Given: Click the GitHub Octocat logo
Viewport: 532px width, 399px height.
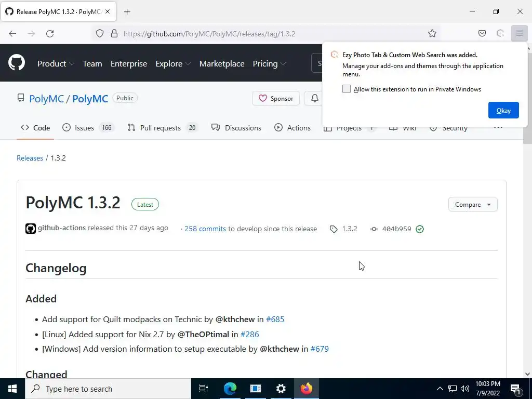Looking at the screenshot, I should 16,63.
